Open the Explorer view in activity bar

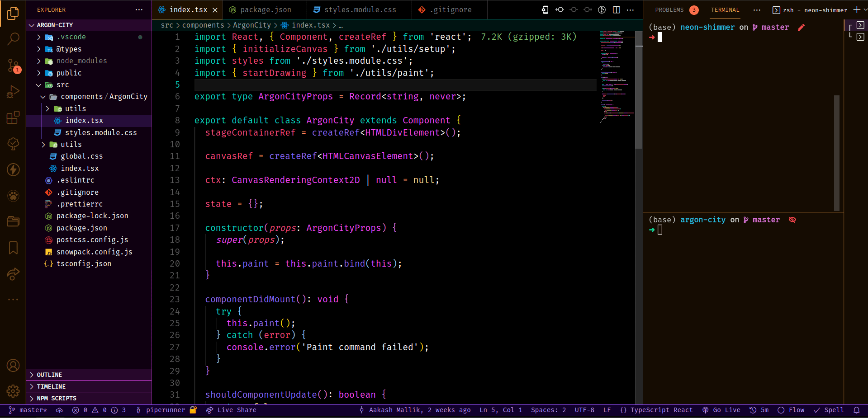point(13,13)
